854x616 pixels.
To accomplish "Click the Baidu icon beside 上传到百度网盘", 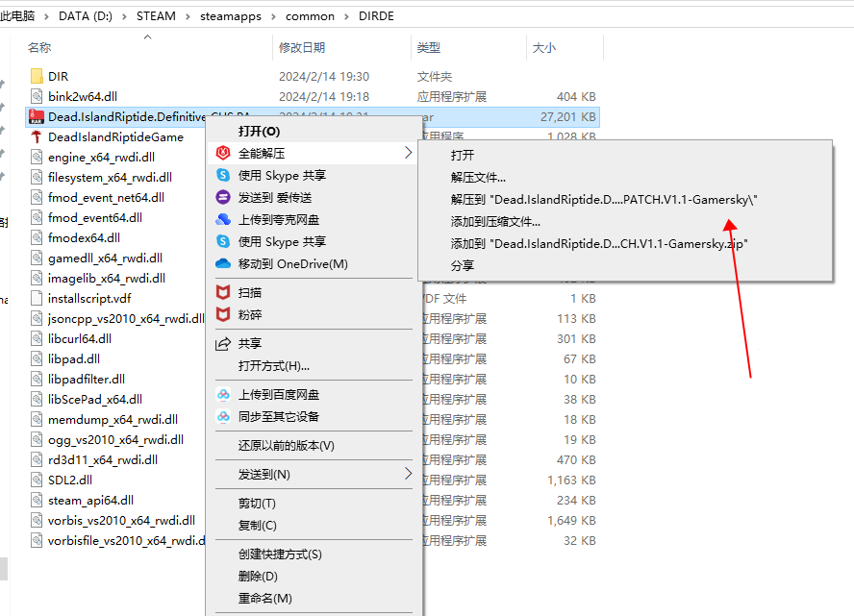I will tap(223, 395).
